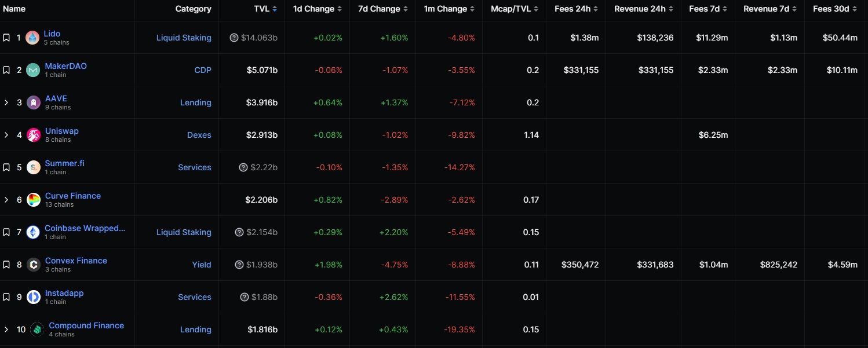
Task: Expand the Uniswap chains breakdown
Action: (6, 135)
